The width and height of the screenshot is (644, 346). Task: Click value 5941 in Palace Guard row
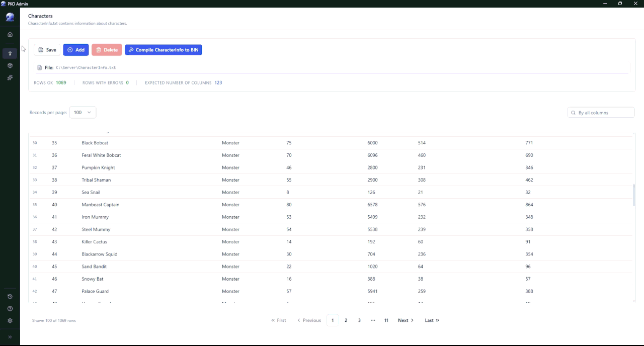(373, 291)
